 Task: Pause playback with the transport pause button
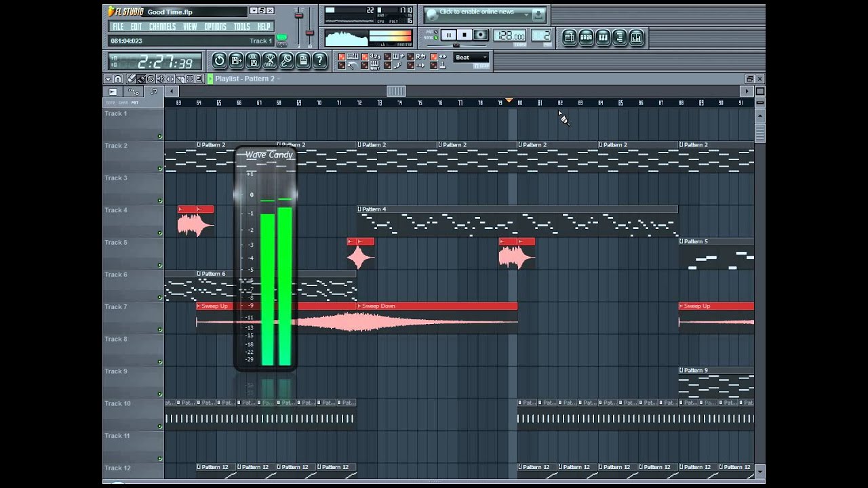(449, 35)
